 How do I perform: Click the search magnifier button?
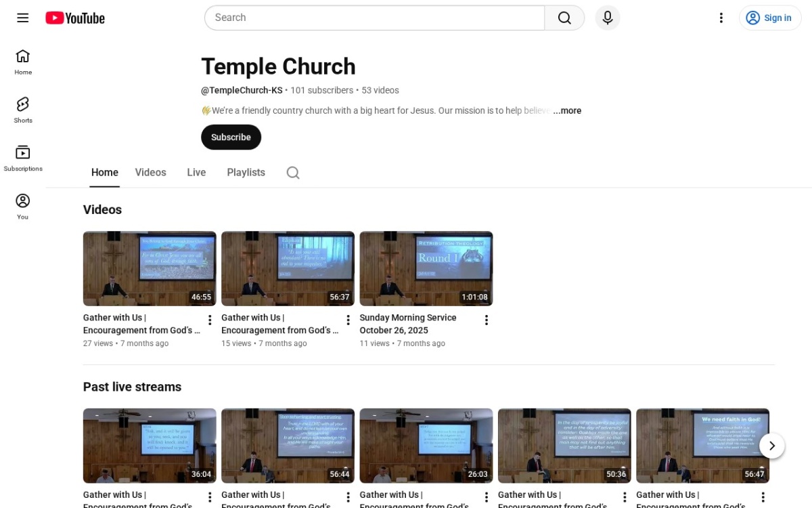coord(564,18)
